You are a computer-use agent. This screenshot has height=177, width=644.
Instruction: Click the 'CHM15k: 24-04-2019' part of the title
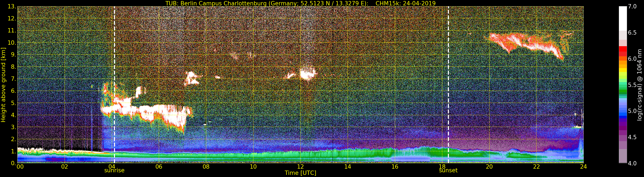[x=406, y=3]
